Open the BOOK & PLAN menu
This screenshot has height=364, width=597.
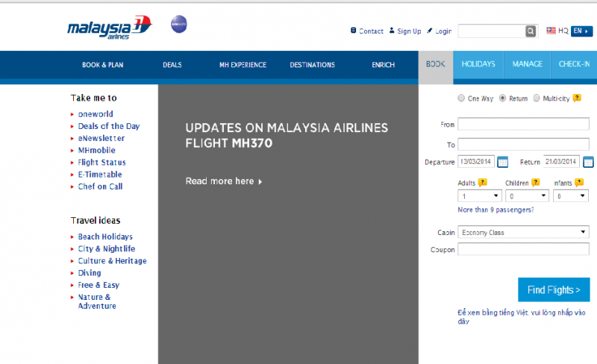[x=103, y=65]
